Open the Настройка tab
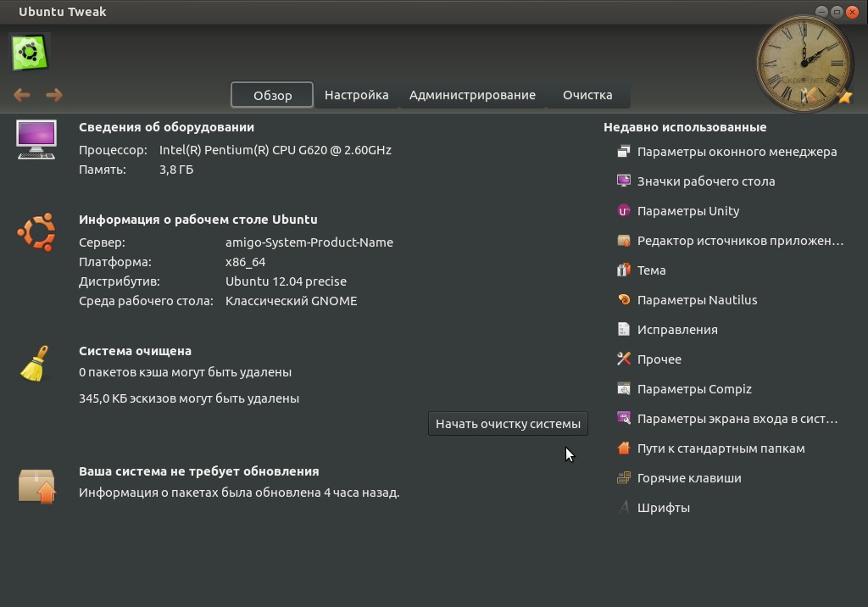The width and height of the screenshot is (868, 607). click(x=357, y=95)
